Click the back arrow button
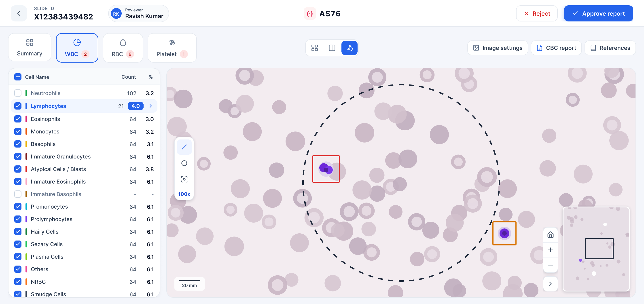The height and width of the screenshot is (304, 644). [x=19, y=13]
